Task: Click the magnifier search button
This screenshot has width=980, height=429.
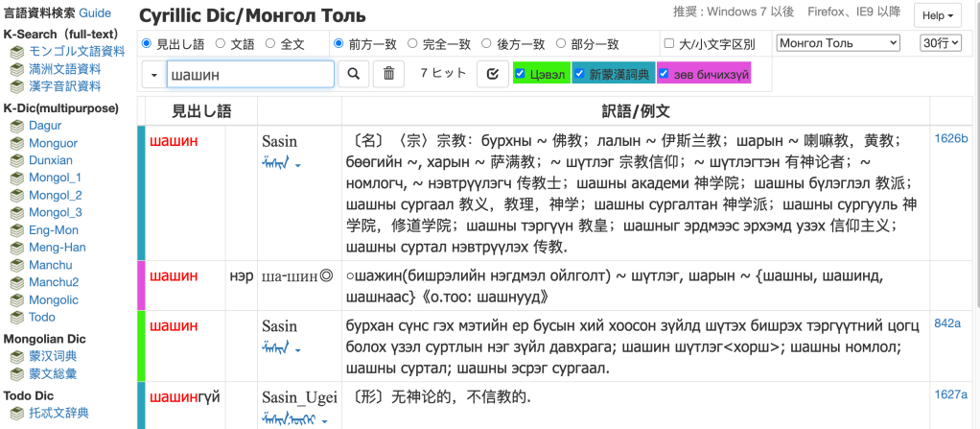Action: click(353, 74)
